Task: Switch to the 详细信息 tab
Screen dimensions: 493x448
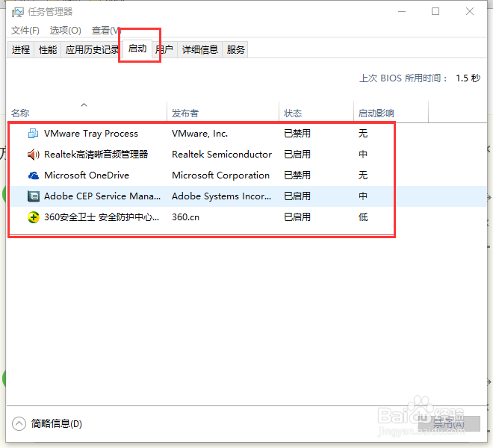Action: click(200, 50)
